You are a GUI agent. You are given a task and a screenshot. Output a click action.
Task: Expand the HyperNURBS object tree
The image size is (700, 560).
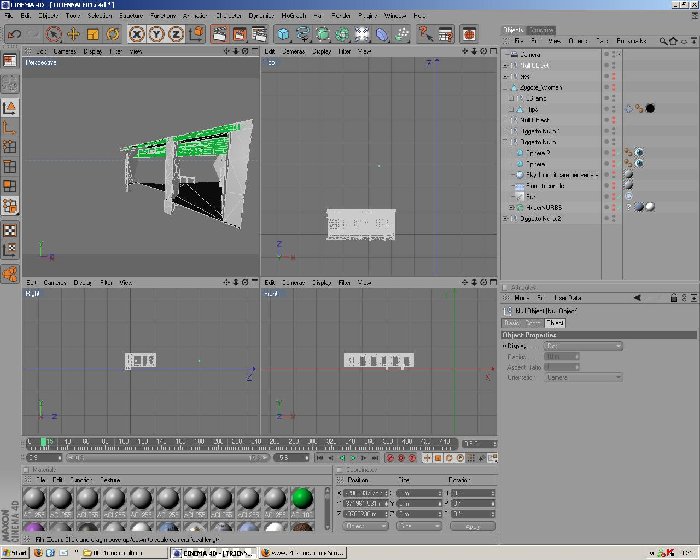click(x=511, y=207)
